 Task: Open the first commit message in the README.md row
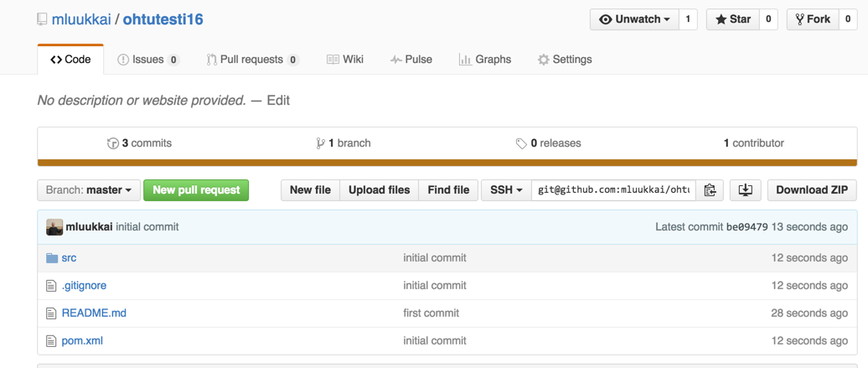pyautogui.click(x=431, y=314)
